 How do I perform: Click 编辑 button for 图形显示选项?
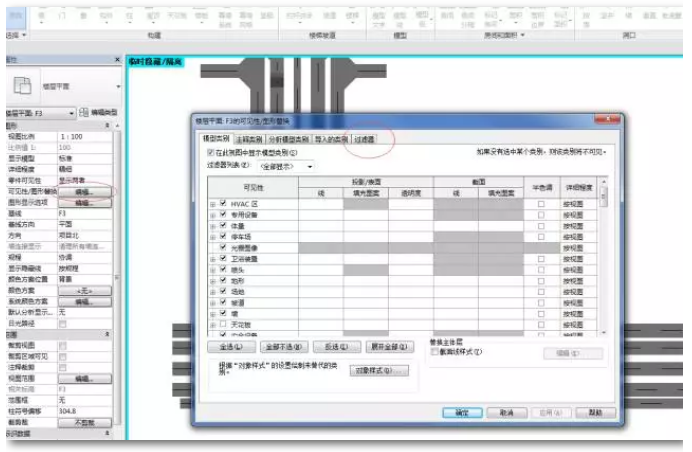(x=85, y=203)
